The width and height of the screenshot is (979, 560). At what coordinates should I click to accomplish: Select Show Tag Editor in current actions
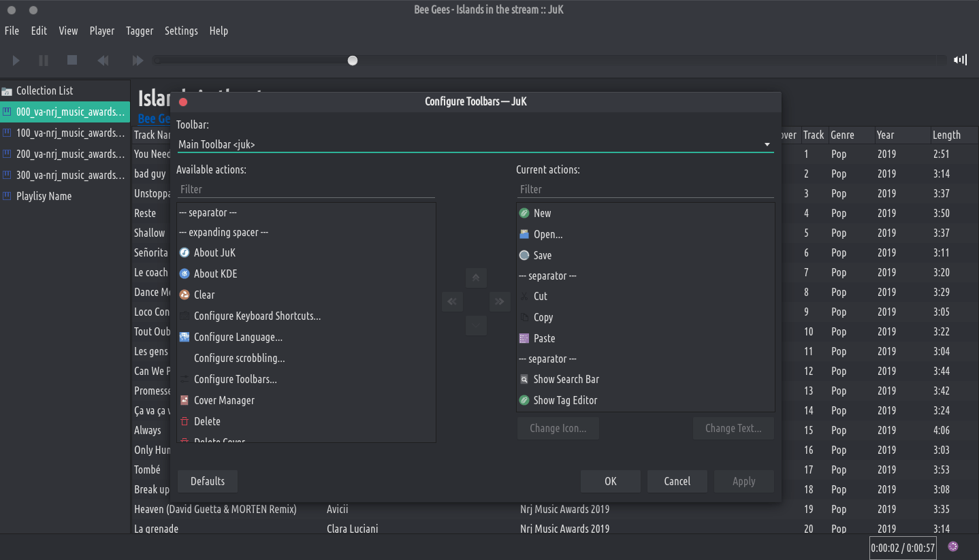[645, 400]
